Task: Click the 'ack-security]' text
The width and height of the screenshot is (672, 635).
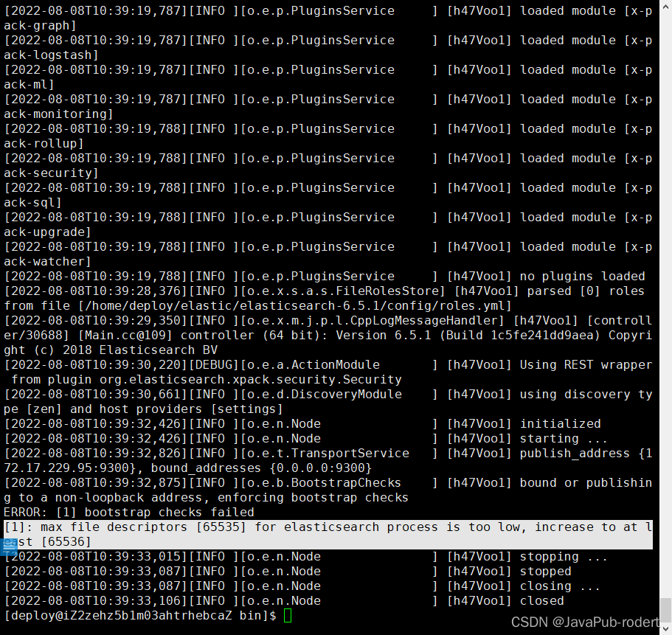Action: [52, 173]
